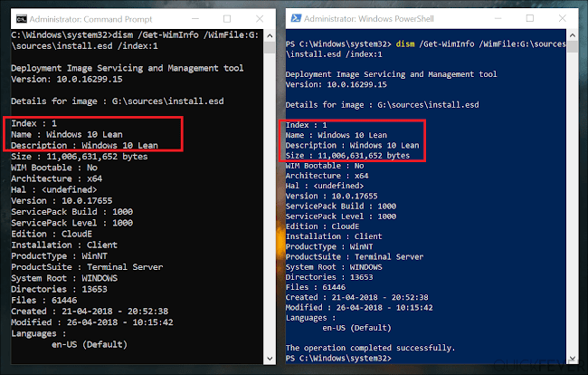
Task: Click 'Hal : <undefined>' in Command Prompt
Action: pyautogui.click(x=54, y=189)
